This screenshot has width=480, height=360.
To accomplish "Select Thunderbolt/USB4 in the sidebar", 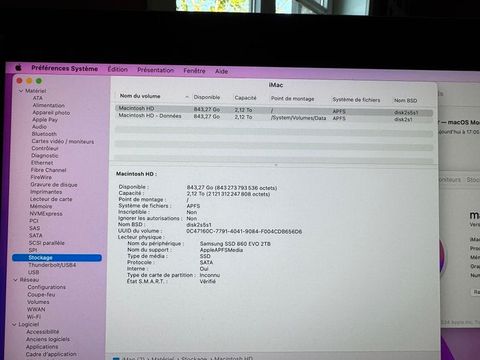I will (52, 265).
